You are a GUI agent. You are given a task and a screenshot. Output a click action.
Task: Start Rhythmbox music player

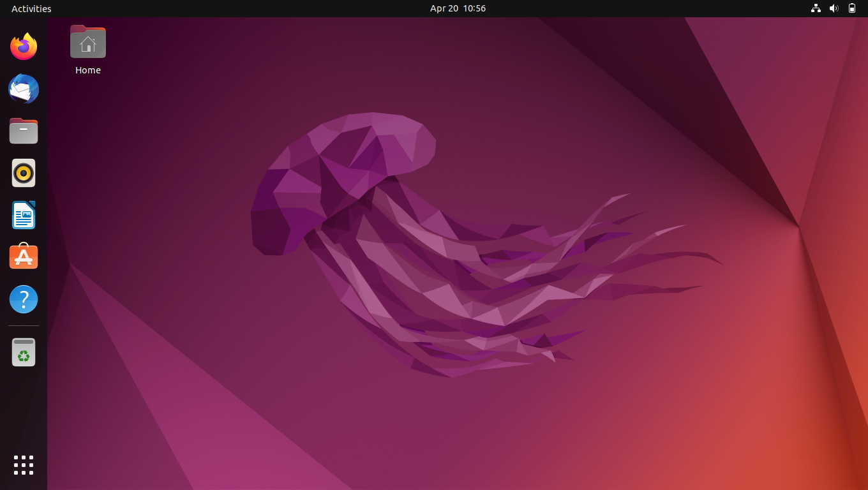pos(24,173)
